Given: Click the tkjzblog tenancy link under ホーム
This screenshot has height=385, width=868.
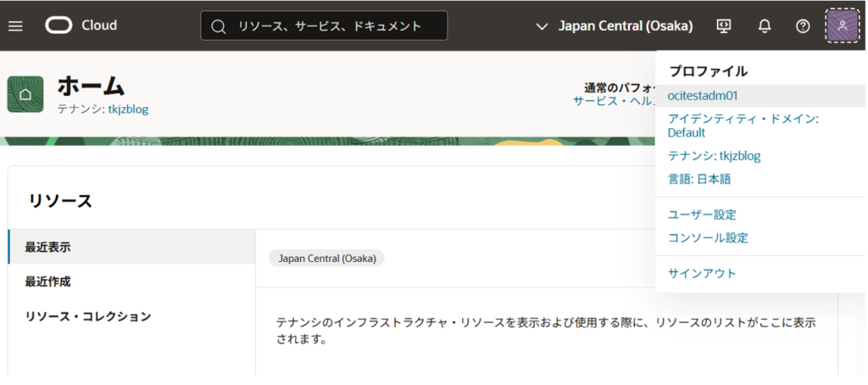Looking at the screenshot, I should pyautogui.click(x=128, y=109).
